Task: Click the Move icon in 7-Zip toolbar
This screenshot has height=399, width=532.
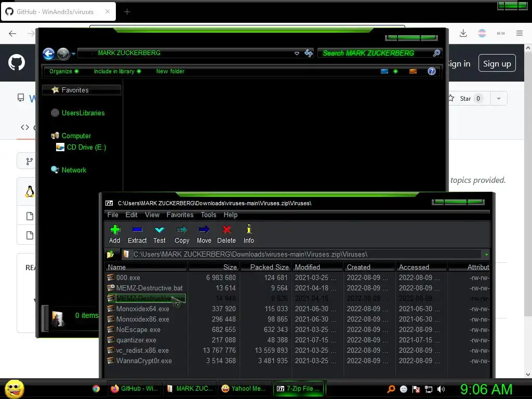Action: click(204, 230)
